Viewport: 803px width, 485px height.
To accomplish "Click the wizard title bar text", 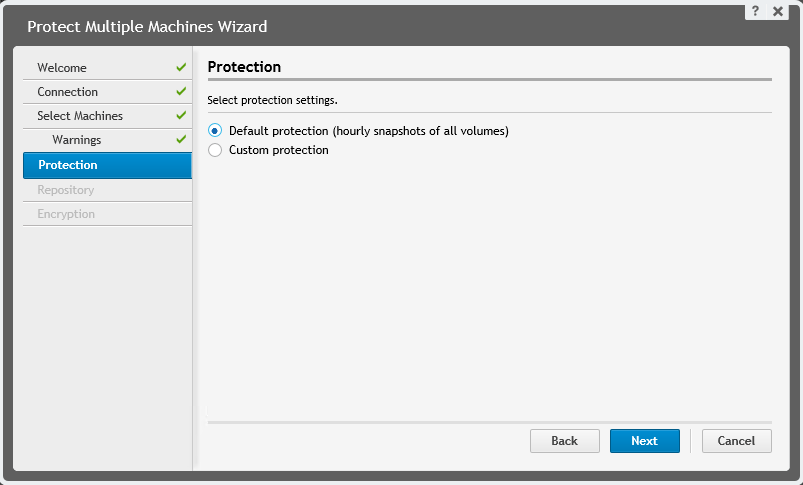I will tap(147, 26).
